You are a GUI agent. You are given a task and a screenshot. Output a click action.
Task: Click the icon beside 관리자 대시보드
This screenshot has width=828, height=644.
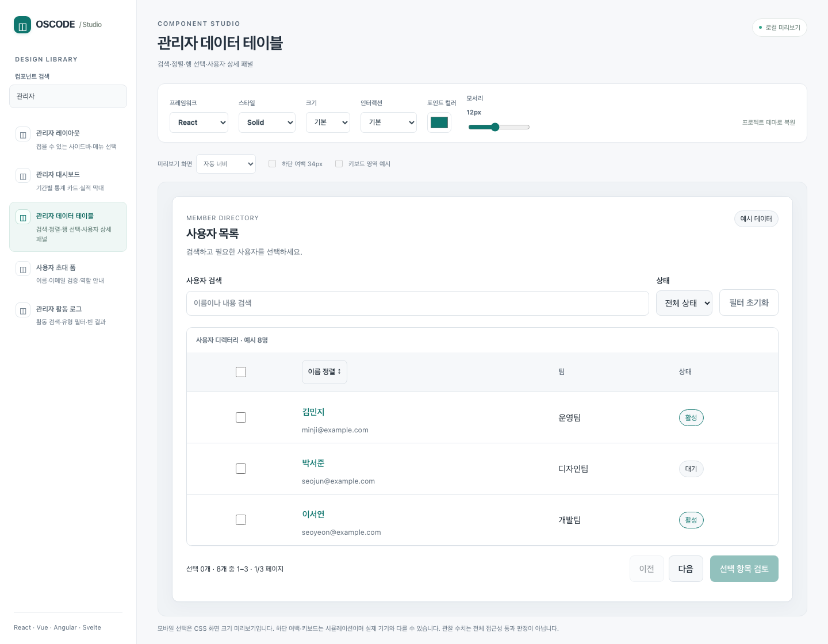point(23,175)
